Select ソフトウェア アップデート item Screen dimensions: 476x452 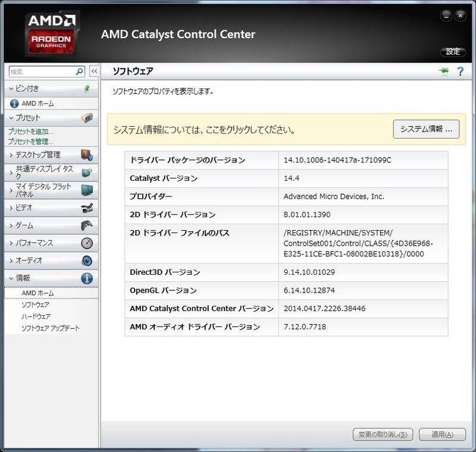[x=51, y=328]
